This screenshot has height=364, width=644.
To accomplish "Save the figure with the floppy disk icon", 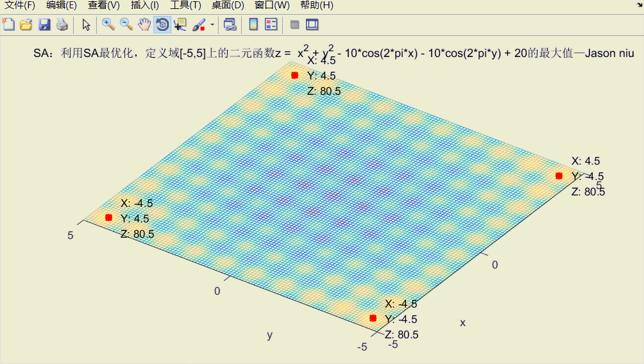I will pyautogui.click(x=44, y=24).
